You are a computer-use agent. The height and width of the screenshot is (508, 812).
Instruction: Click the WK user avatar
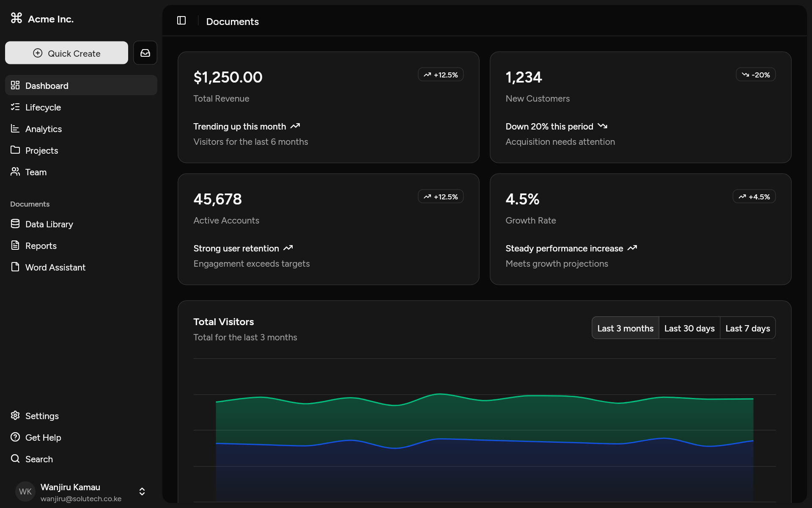pos(25,491)
